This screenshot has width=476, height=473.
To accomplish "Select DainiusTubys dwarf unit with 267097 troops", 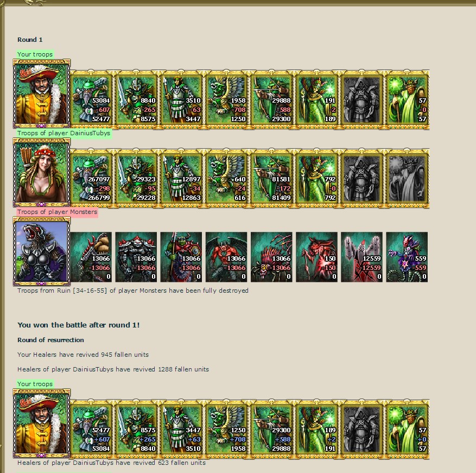I will 91,179.
